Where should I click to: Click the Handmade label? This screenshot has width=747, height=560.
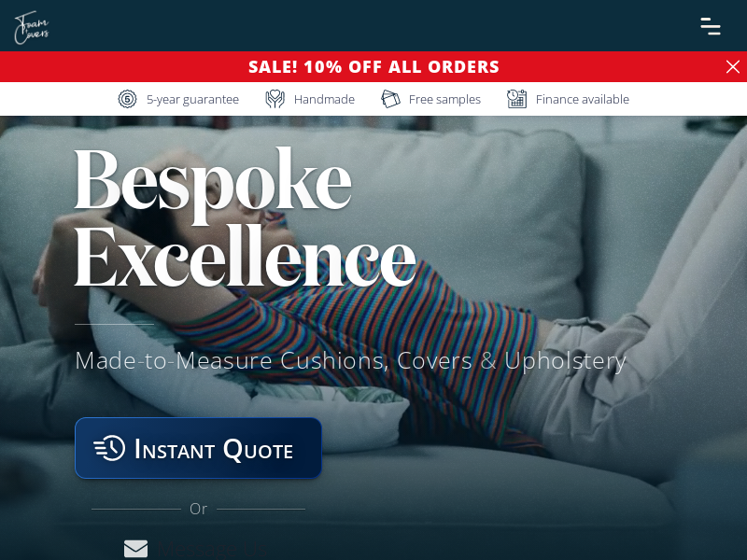324,100
